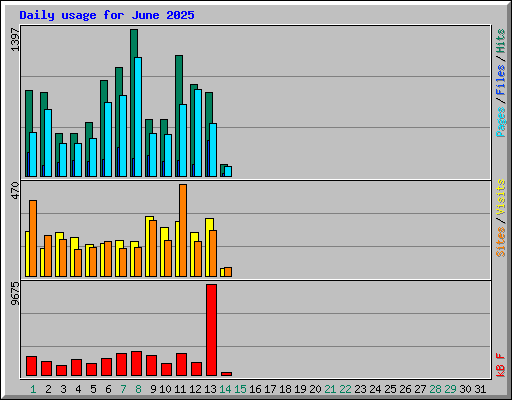Image resolution: width=512 pixels, height=400 pixels.
Task: Click the tall red kilobytes bar for day 13
Action: (211, 330)
